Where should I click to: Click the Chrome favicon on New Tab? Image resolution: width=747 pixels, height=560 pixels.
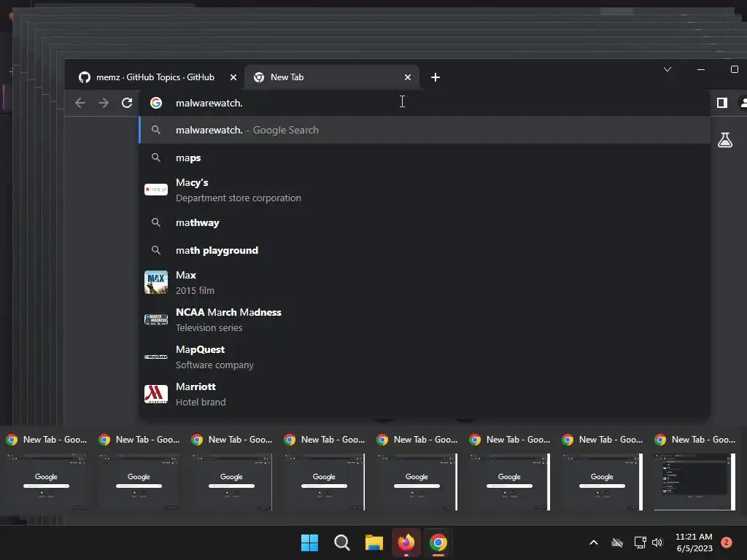tap(259, 77)
